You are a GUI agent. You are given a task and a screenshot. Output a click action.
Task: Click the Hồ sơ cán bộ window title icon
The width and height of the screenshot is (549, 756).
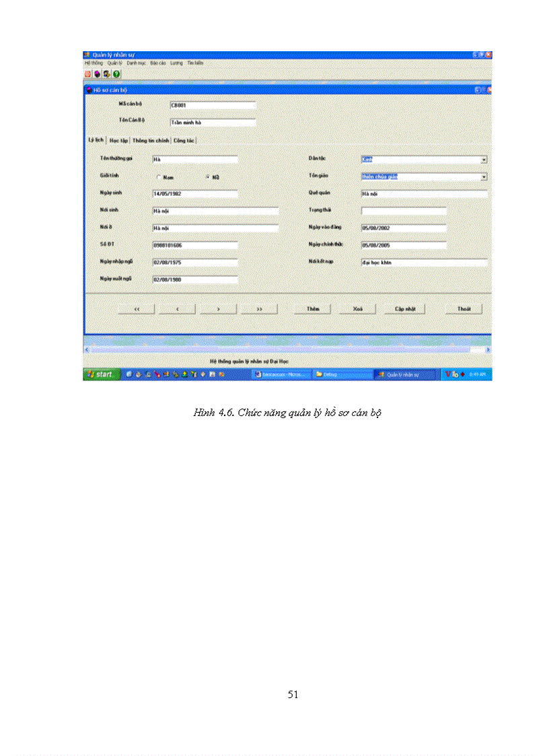88,89
